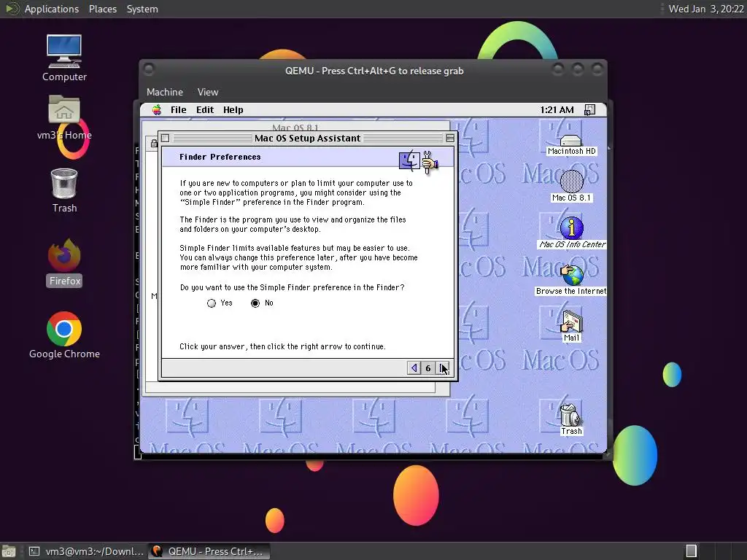Click the Mac OS Setup Assistant title bar
This screenshot has width=747, height=560.
click(x=308, y=138)
